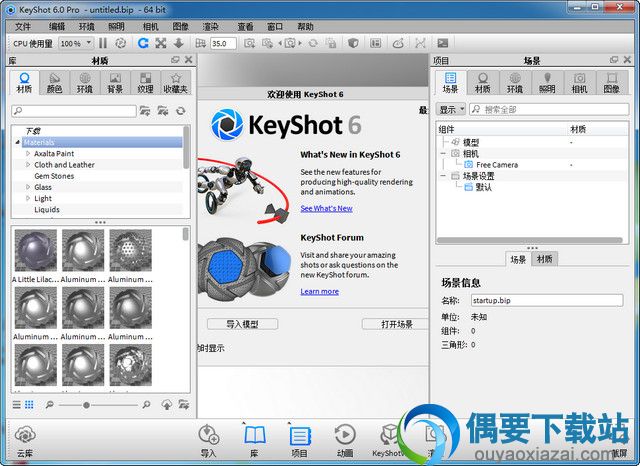Screen dimensions: 640x466
Task: Collapse the 相机 node in scene tree
Action: (x=443, y=153)
